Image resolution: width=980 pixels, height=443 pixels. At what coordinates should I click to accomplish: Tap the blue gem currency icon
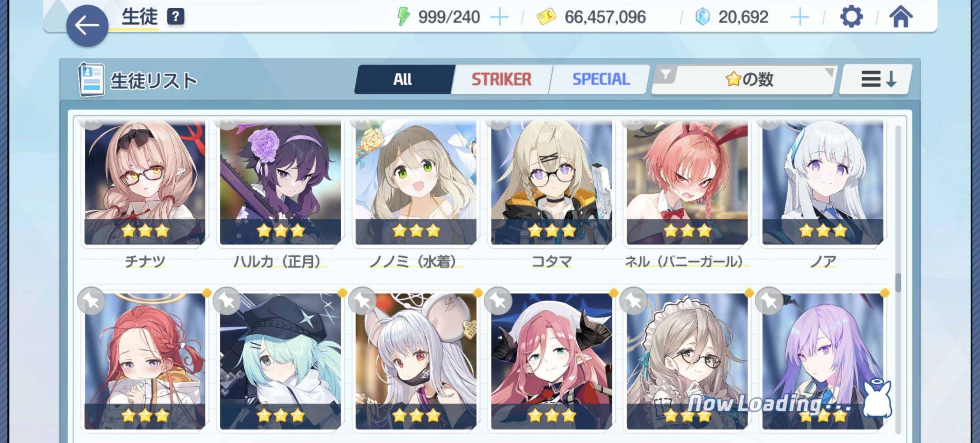[702, 17]
